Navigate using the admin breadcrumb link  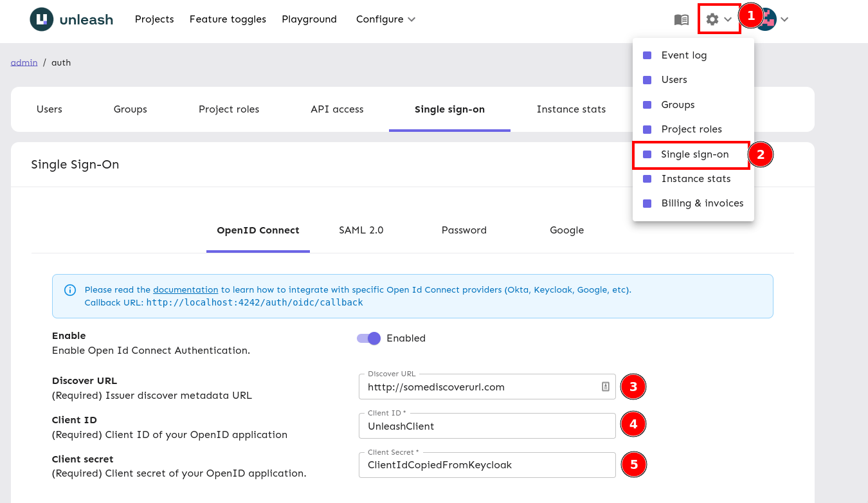[x=24, y=62]
